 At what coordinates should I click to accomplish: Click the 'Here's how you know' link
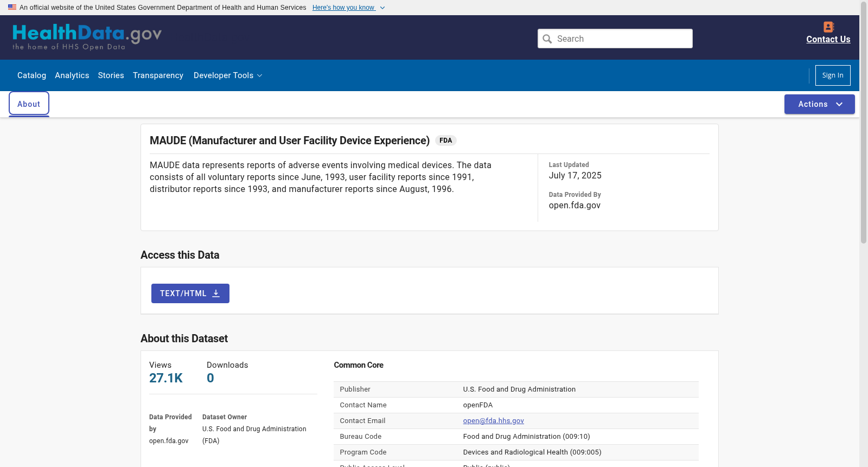coord(343,8)
